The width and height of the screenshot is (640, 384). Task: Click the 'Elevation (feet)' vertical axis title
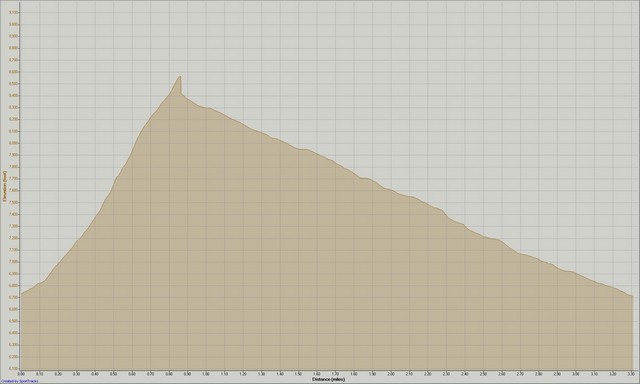4,186
